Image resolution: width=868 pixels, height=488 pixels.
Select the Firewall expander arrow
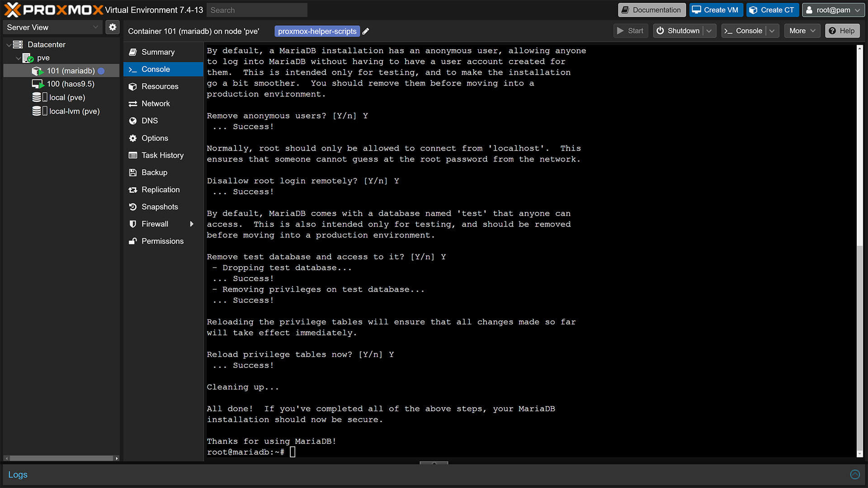pos(193,224)
